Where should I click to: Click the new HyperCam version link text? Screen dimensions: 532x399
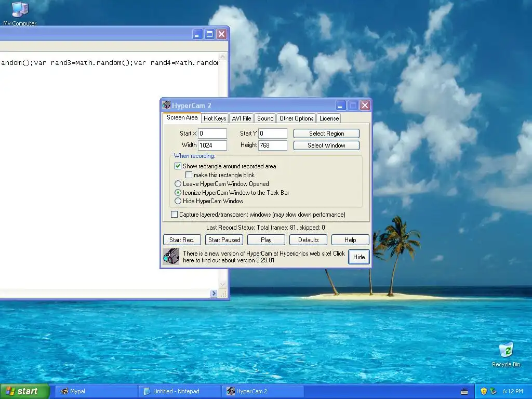tap(263, 257)
